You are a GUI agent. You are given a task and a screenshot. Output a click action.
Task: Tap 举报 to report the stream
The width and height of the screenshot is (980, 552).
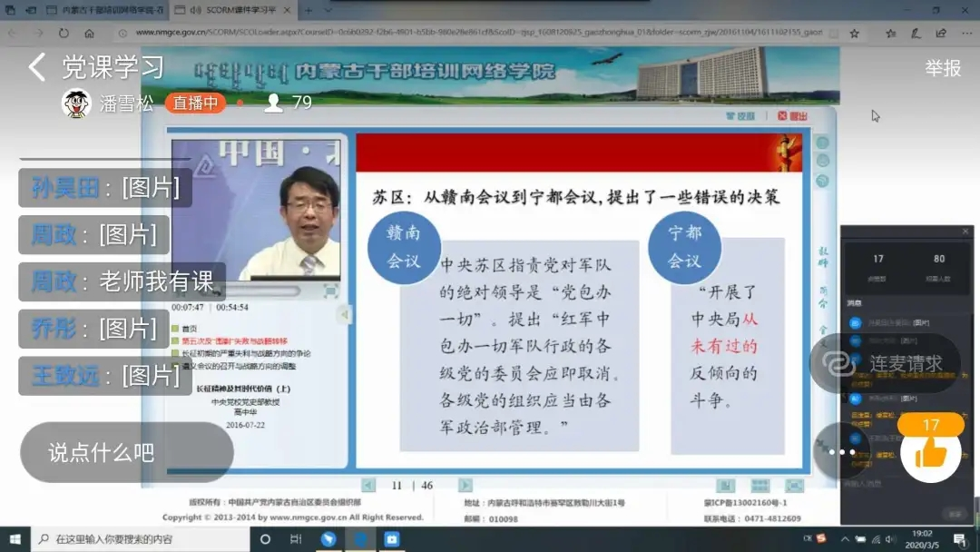[x=943, y=68]
